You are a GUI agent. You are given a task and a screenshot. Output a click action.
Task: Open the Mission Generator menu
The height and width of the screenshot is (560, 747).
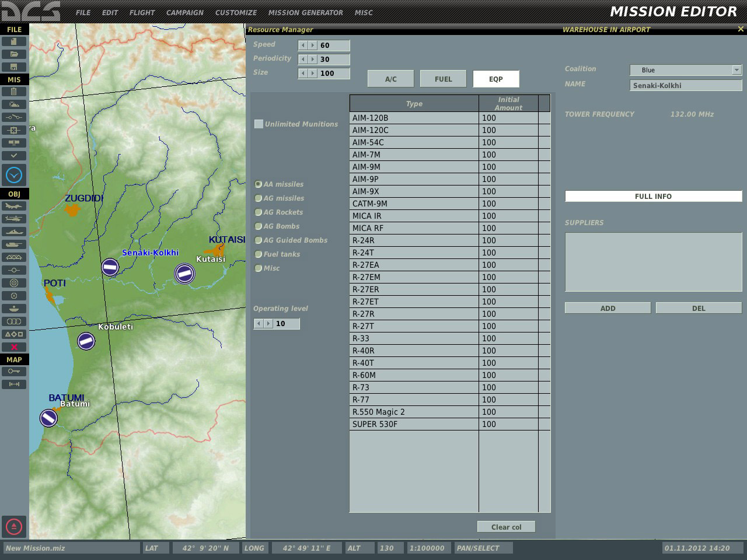305,12
